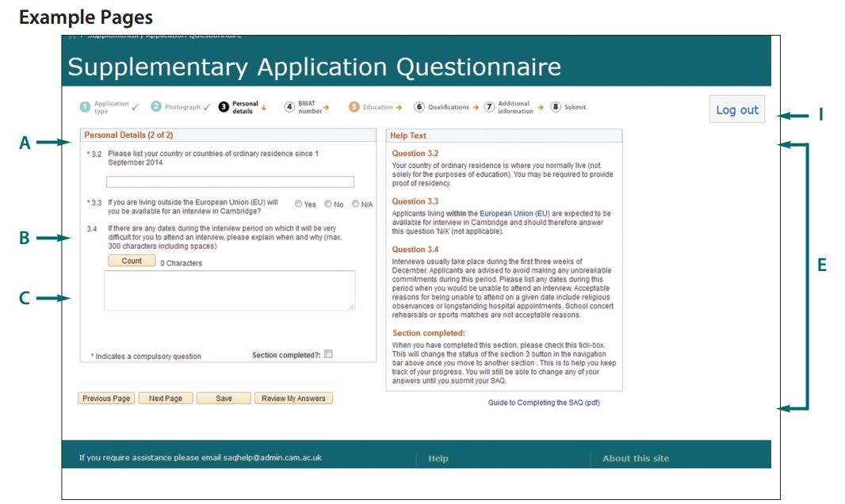Select No for interview availability in Cambridge
The image size is (845, 504).
click(328, 204)
